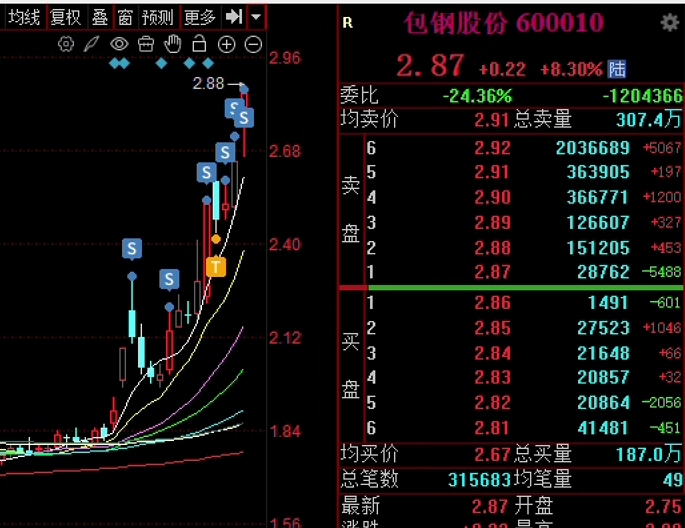685x528 pixels.
Task: Toggle the eye visibility icon
Action: coord(119,44)
